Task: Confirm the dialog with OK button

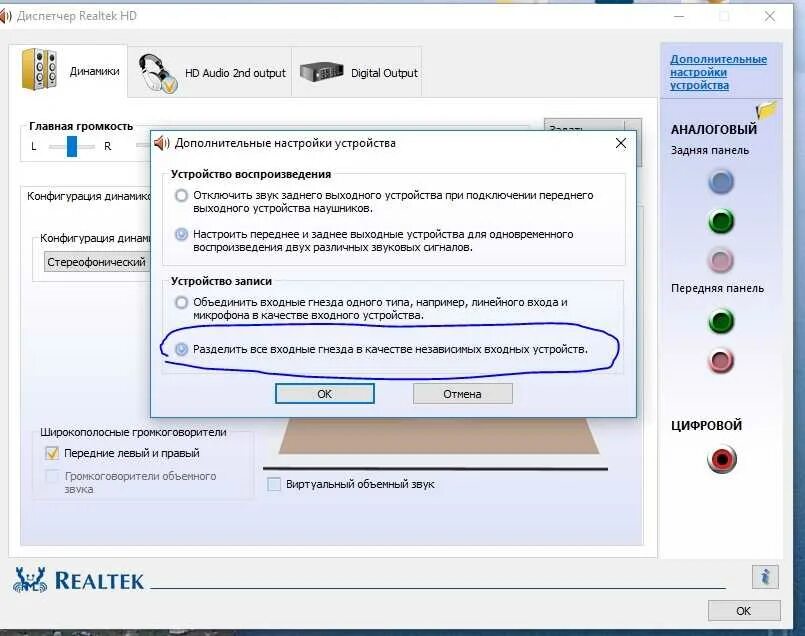Action: (x=324, y=394)
